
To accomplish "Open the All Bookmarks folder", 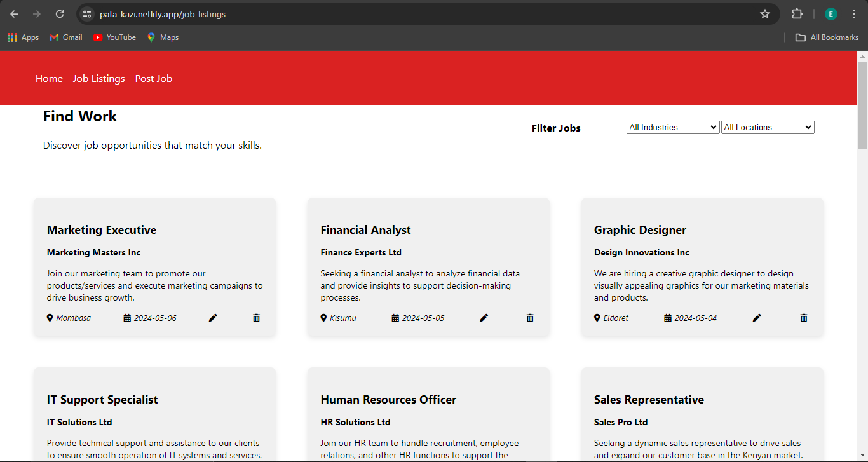I will 827,37.
